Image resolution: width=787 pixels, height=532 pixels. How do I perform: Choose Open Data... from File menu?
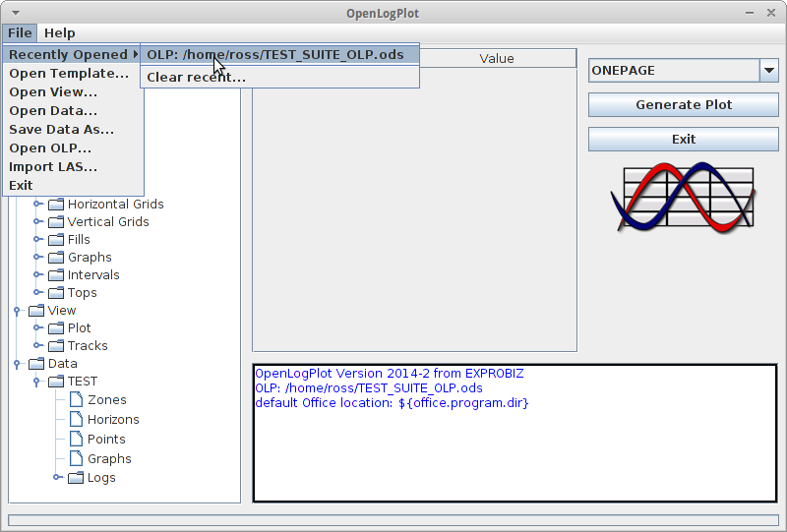73,110
